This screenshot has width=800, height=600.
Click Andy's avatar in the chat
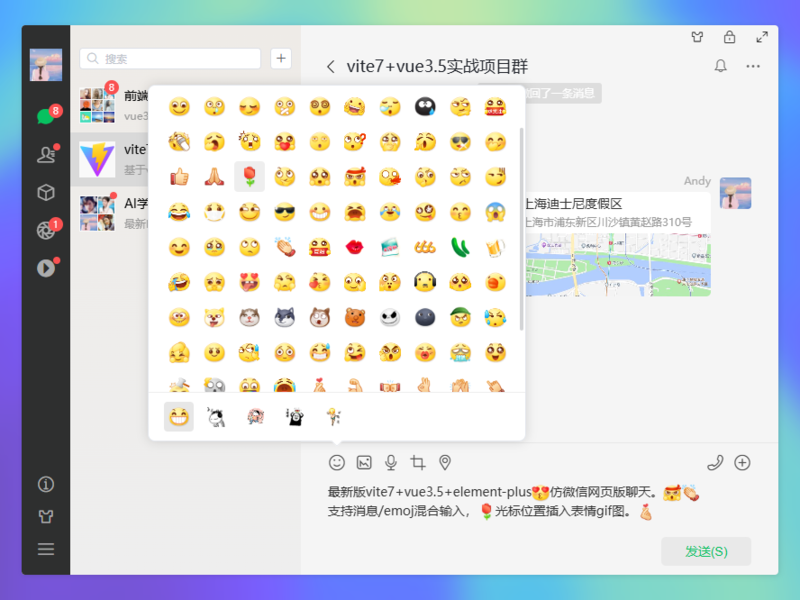tap(735, 193)
